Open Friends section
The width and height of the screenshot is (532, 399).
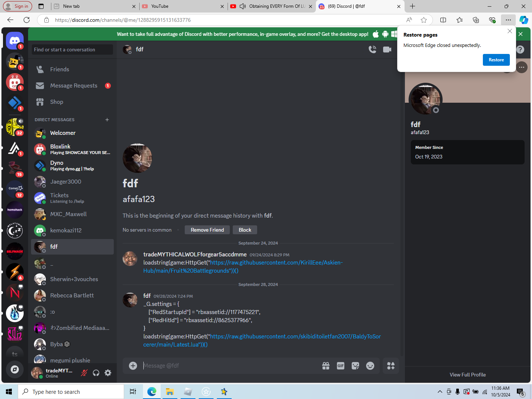72,69
